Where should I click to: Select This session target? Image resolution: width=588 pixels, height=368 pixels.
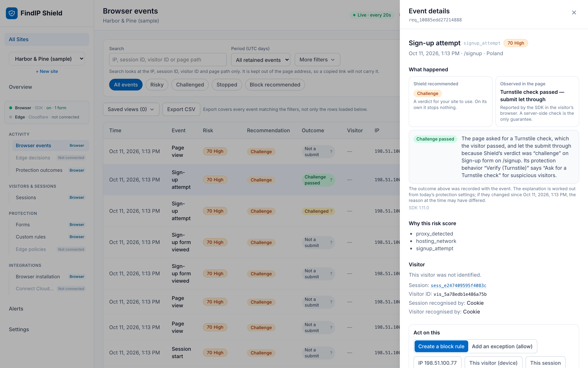[545, 363]
